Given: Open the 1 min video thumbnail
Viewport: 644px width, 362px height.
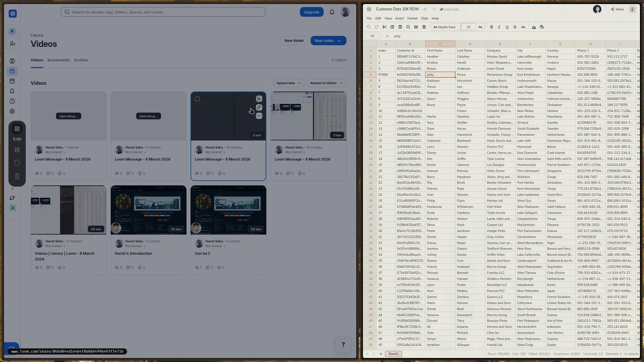Looking at the screenshot, I should (308, 116).
